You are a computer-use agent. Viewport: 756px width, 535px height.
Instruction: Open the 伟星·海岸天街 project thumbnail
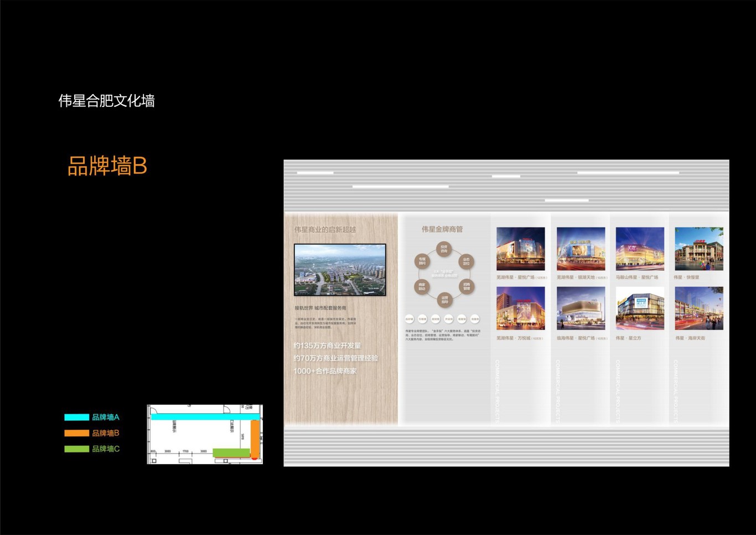[x=699, y=309]
